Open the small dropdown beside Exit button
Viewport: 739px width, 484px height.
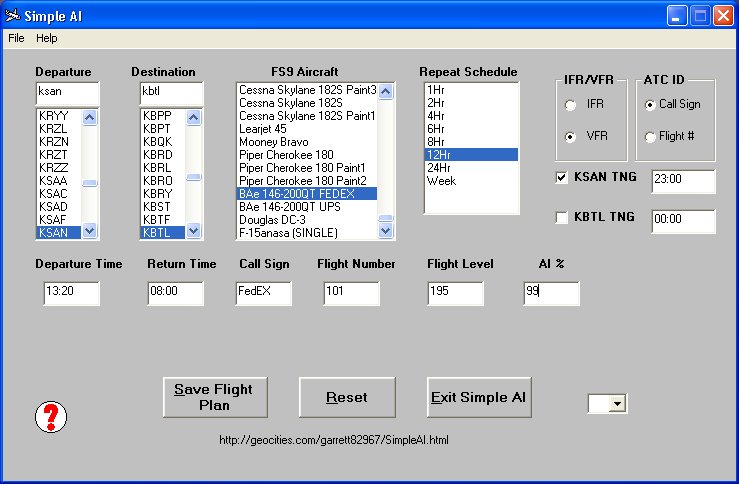click(x=617, y=403)
